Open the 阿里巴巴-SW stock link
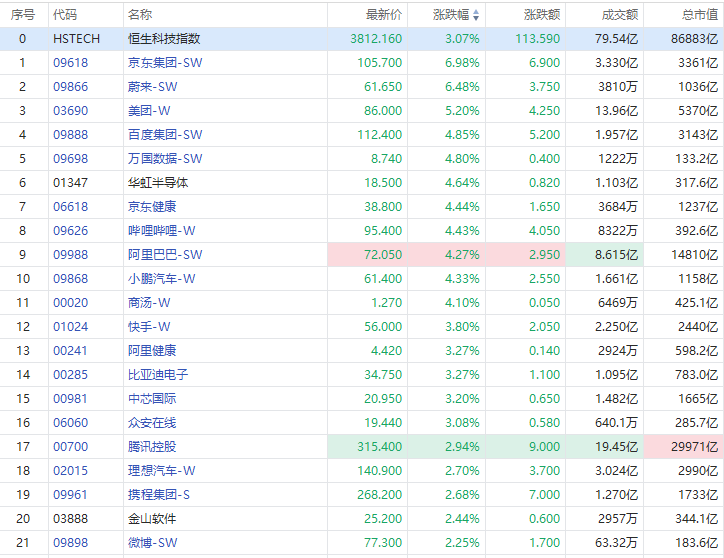724x558 pixels. click(x=165, y=255)
